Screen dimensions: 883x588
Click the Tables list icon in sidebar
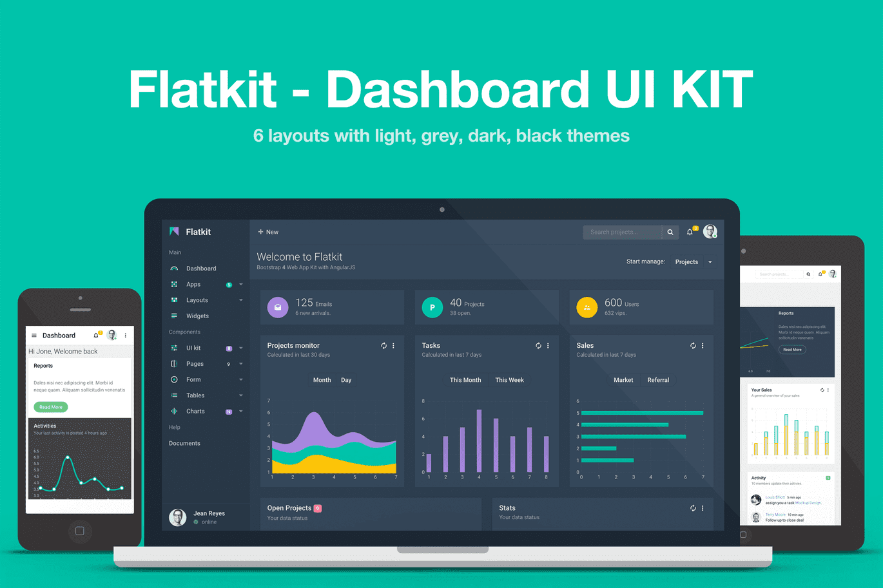point(174,395)
